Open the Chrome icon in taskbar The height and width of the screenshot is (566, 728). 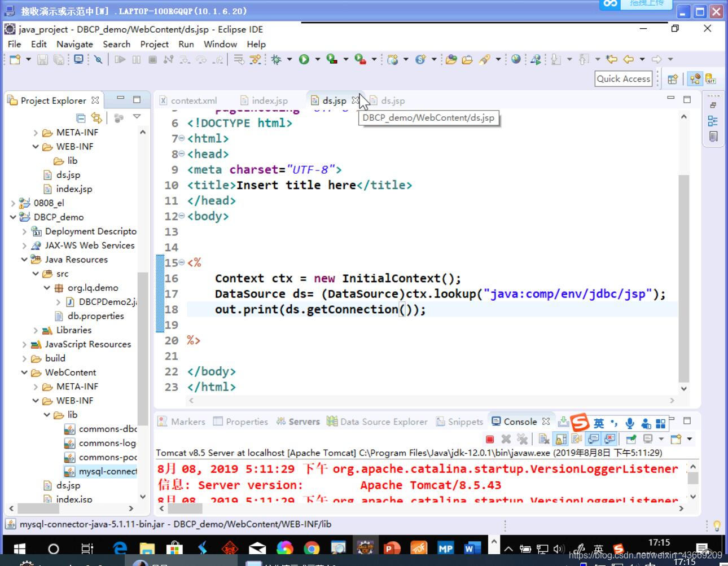(311, 549)
